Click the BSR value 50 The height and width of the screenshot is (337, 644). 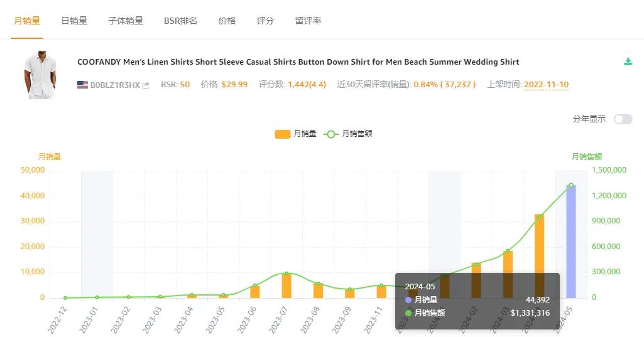(x=185, y=85)
